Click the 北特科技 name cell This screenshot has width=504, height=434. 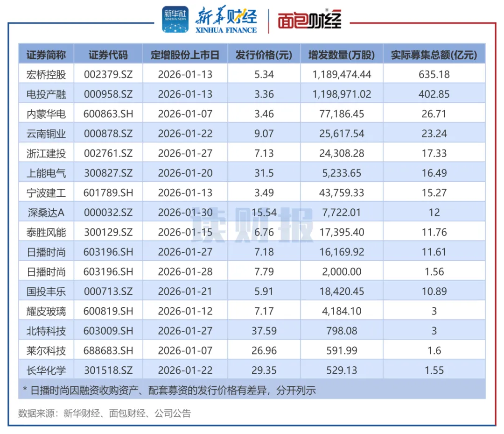pyautogui.click(x=46, y=331)
